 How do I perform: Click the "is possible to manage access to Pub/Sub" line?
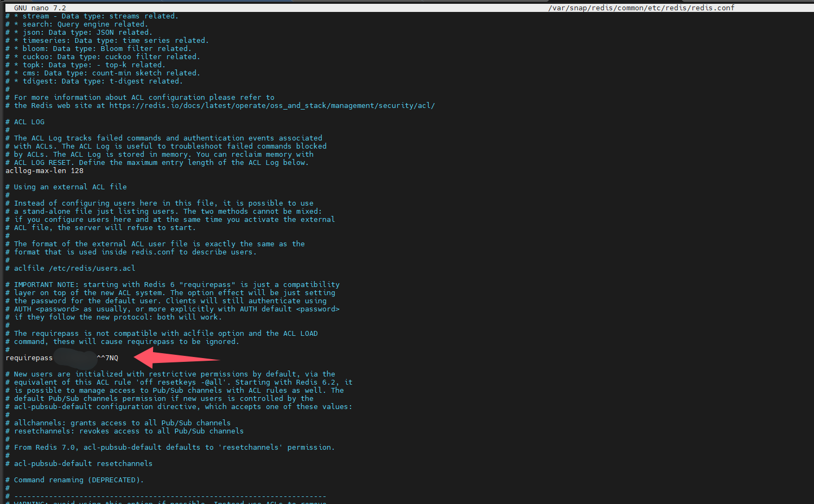click(x=175, y=391)
